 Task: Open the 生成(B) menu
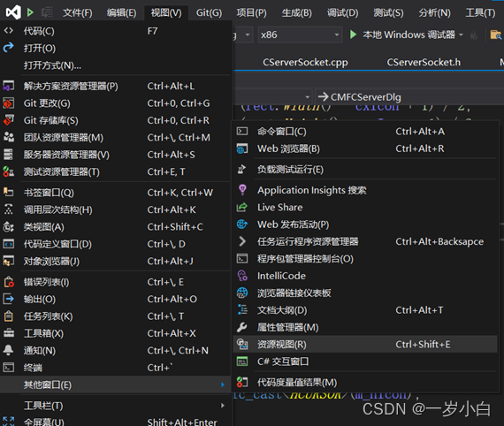(x=296, y=13)
